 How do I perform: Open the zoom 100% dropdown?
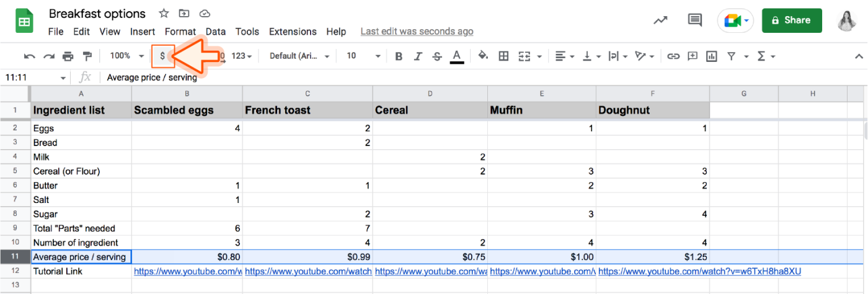(x=127, y=56)
